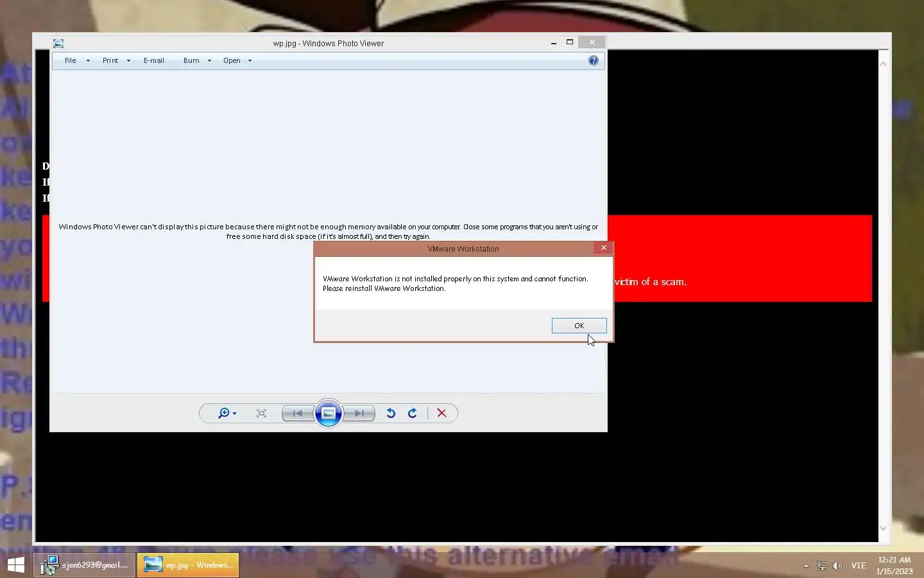
Task: Open the zoom magnifier control
Action: point(227,414)
